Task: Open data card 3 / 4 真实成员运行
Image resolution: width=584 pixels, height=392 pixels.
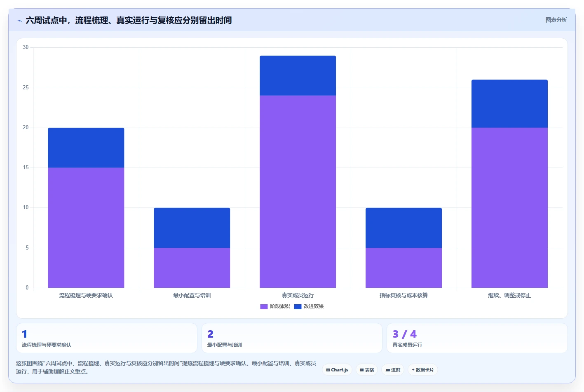Action: [477, 338]
